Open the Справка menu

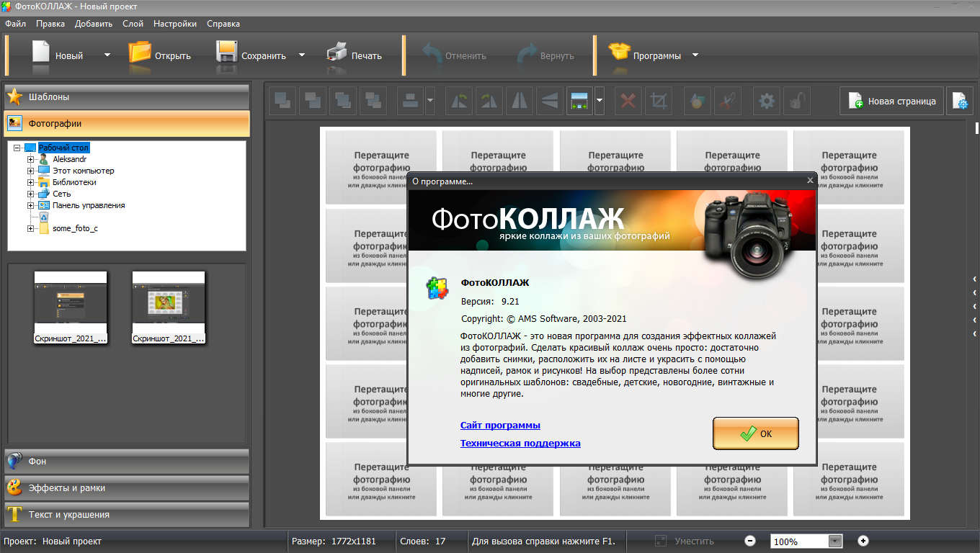point(223,24)
